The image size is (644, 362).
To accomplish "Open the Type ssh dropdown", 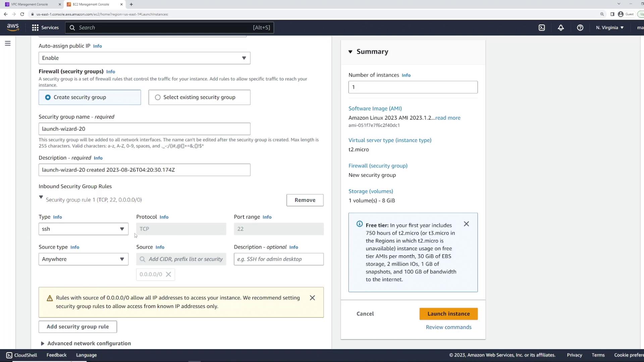I will point(83,229).
